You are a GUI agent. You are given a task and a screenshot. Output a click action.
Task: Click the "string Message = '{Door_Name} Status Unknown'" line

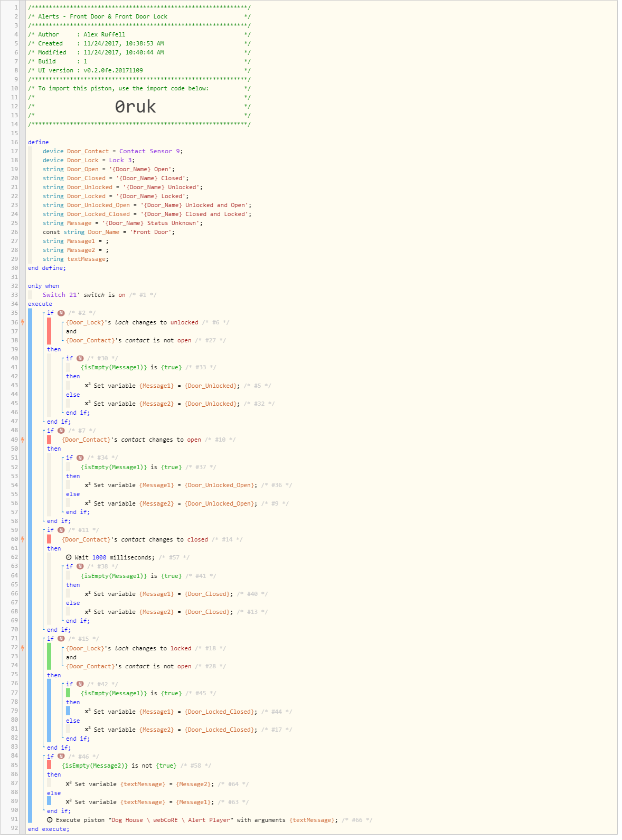122,223
